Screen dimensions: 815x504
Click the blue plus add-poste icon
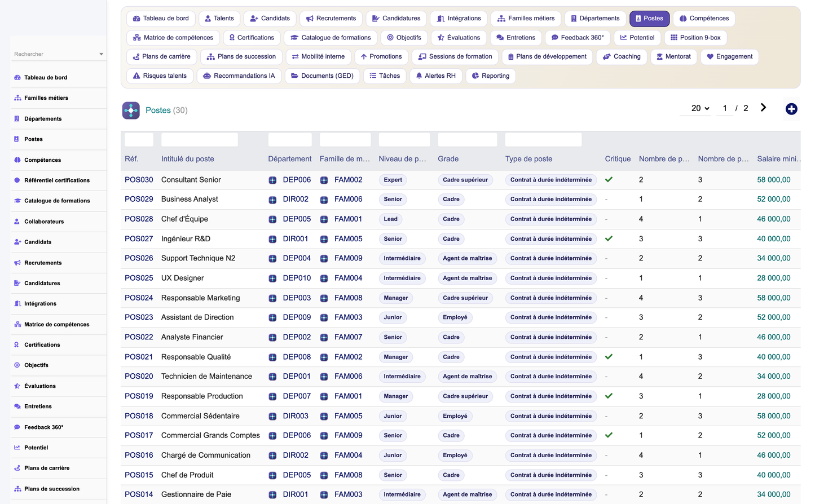tap(791, 109)
